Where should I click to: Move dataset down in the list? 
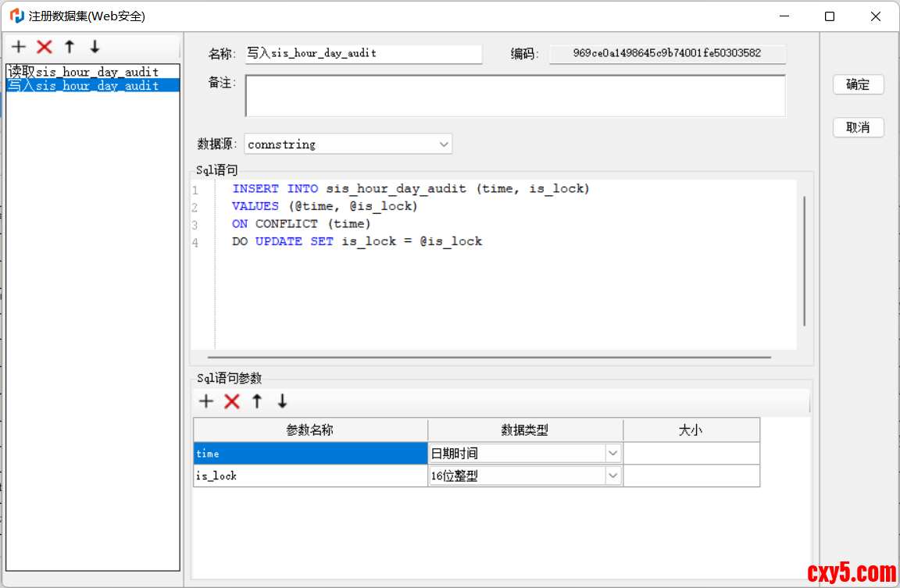click(x=95, y=47)
